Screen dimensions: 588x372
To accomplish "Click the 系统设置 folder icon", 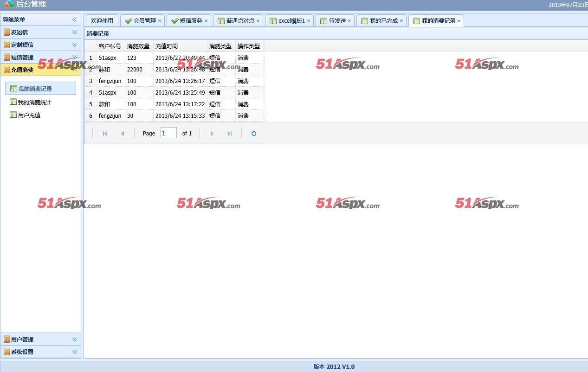I will point(6,352).
